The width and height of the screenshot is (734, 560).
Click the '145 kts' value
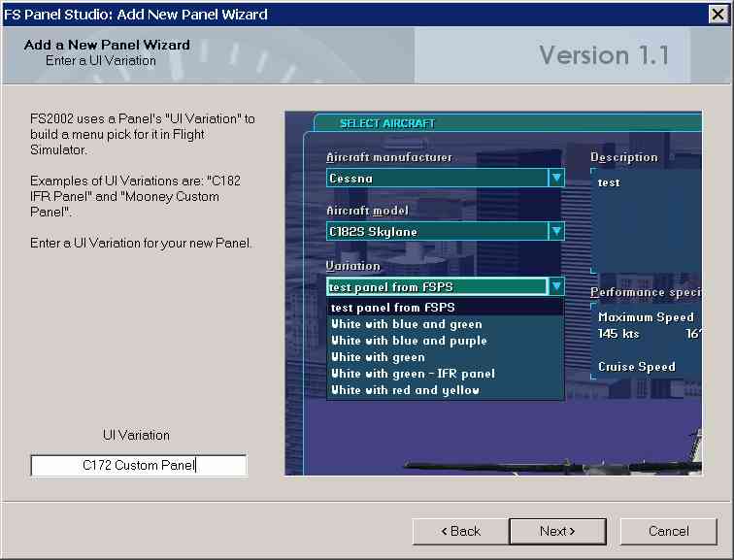click(x=618, y=334)
